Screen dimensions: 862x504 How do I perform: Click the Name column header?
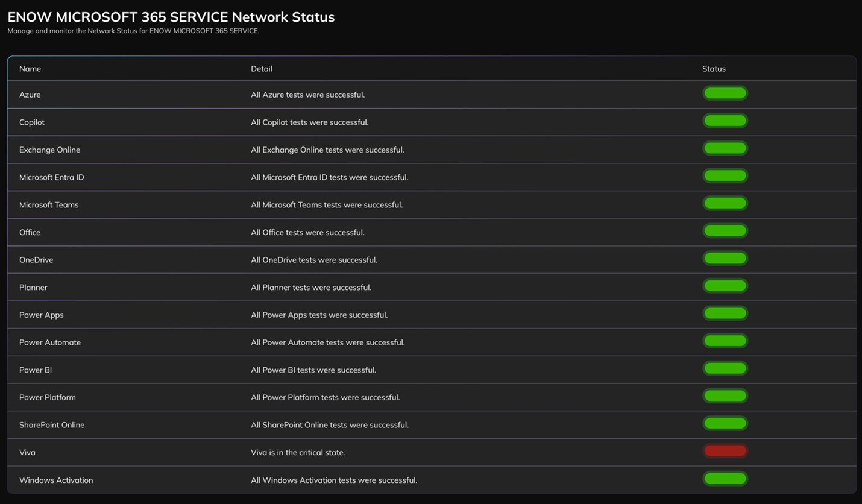(x=30, y=69)
